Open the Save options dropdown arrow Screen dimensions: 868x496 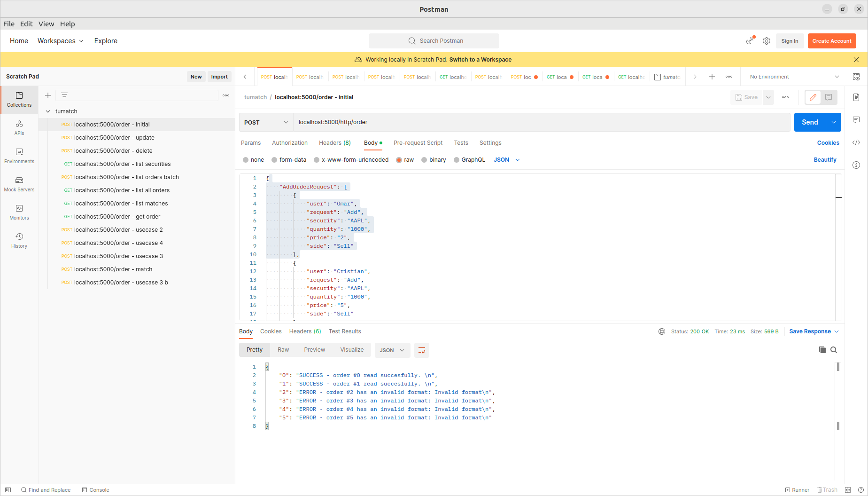768,97
